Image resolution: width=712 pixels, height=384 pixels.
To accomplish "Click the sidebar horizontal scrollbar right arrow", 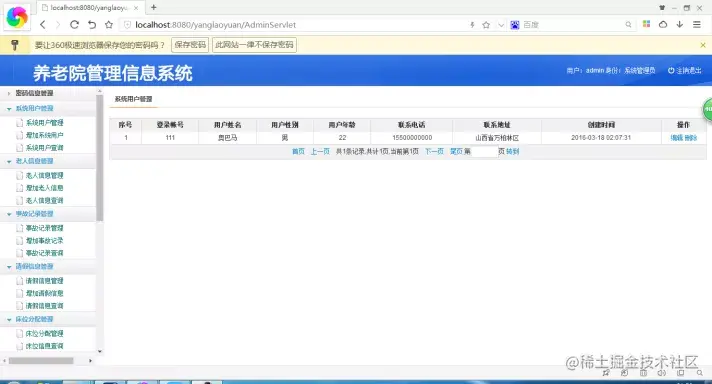I will coord(90,361).
